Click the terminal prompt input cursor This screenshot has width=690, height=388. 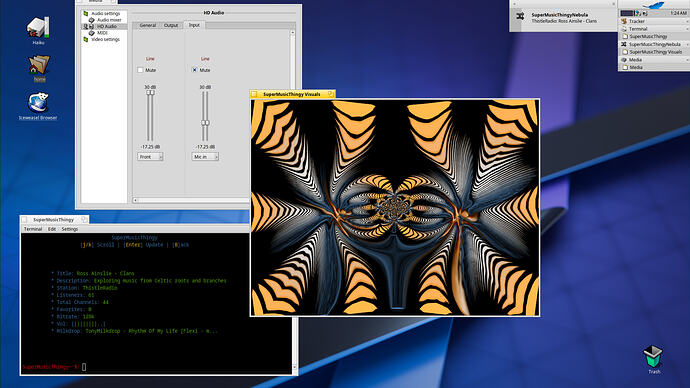click(84, 366)
